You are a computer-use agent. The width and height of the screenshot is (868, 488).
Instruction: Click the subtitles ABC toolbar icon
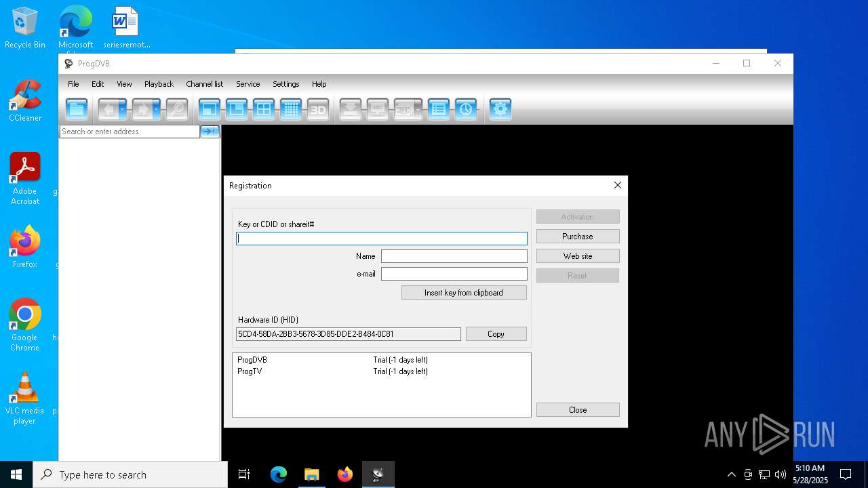(378, 109)
